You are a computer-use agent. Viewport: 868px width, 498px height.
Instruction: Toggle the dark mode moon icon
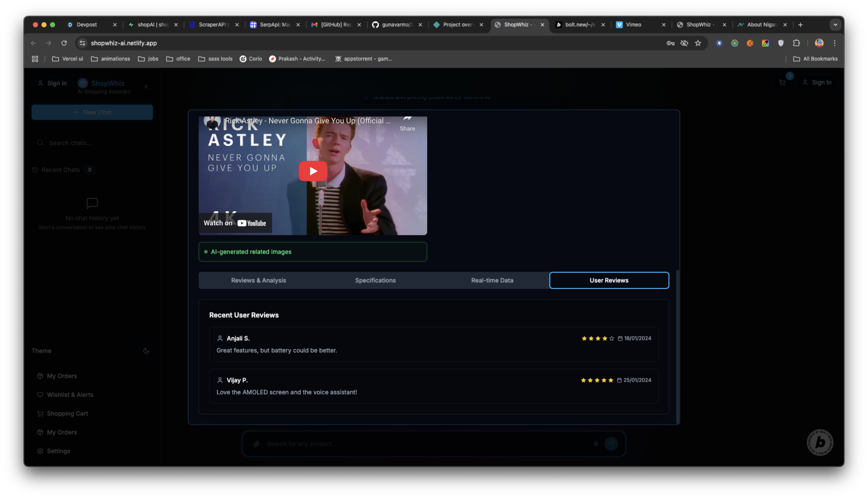(x=146, y=351)
